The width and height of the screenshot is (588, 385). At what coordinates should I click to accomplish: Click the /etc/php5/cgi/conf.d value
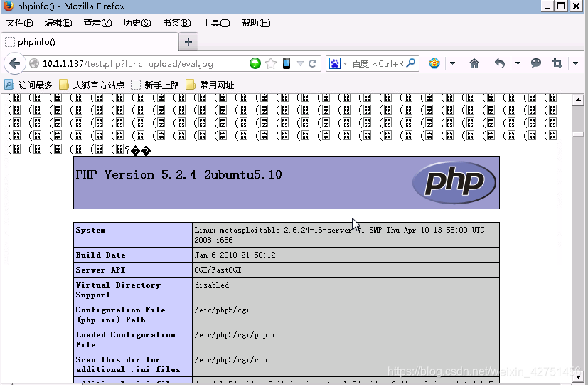click(x=237, y=359)
